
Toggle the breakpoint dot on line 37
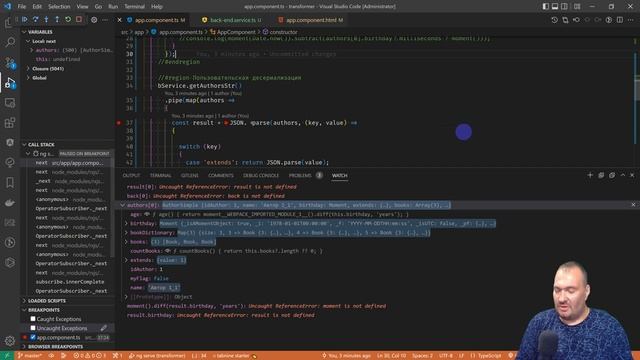click(x=119, y=123)
